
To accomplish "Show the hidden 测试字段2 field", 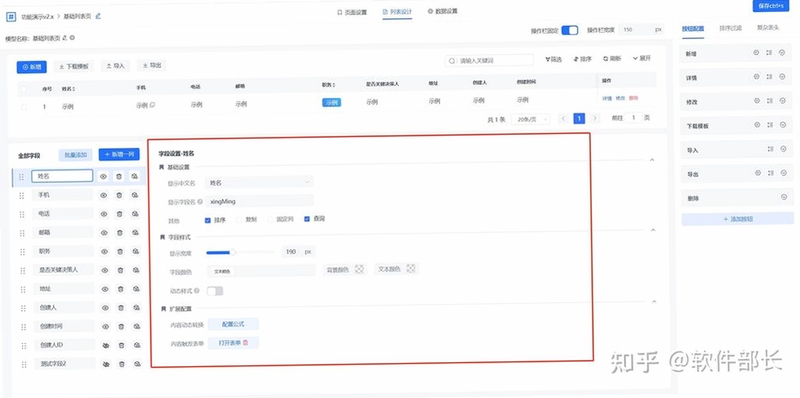I will pyautogui.click(x=106, y=364).
